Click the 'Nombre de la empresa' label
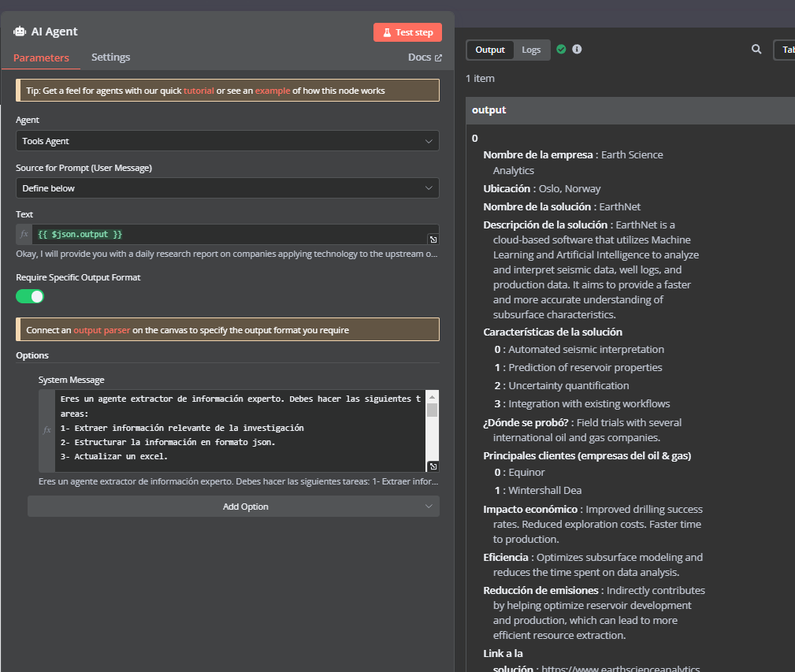Image resolution: width=795 pixels, height=672 pixels. coord(538,155)
